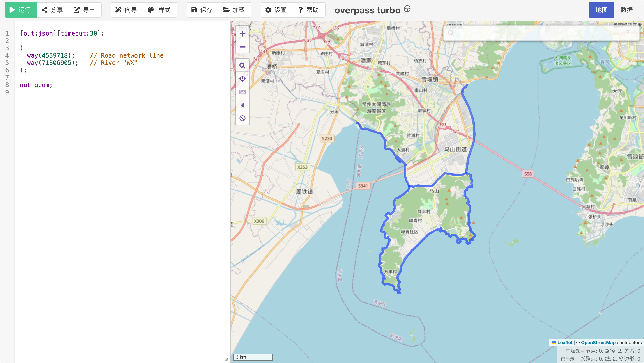Image resolution: width=644 pixels, height=363 pixels.
Task: Open the 向导 wizard
Action: click(127, 10)
